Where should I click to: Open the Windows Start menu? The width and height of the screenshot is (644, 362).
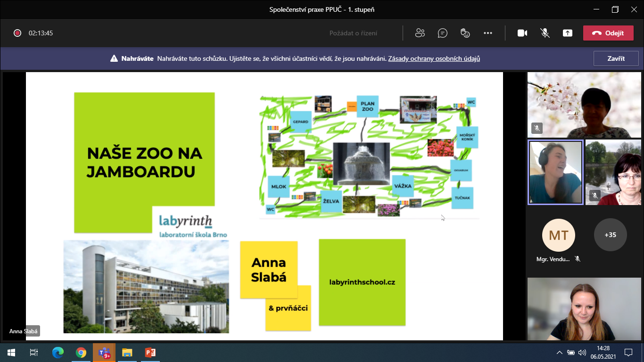tap(11, 353)
